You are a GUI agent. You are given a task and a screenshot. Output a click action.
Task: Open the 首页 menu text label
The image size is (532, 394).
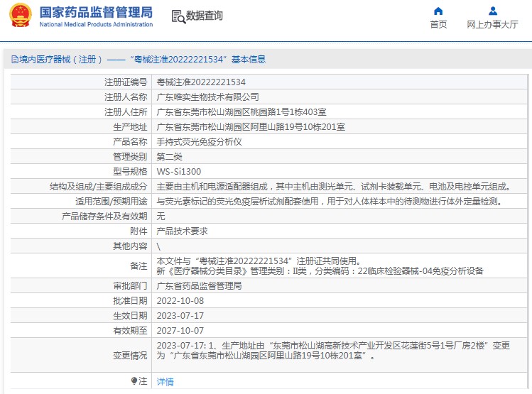(438, 25)
